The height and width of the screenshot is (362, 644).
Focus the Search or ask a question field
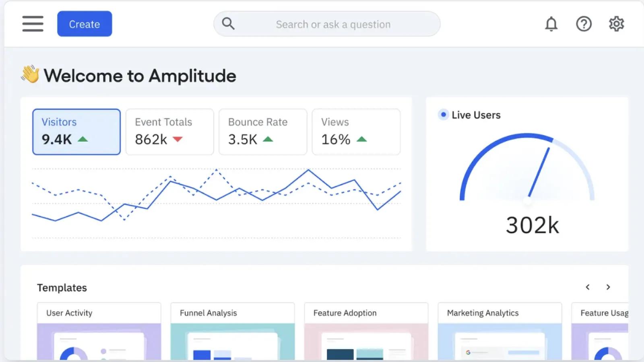tap(327, 24)
